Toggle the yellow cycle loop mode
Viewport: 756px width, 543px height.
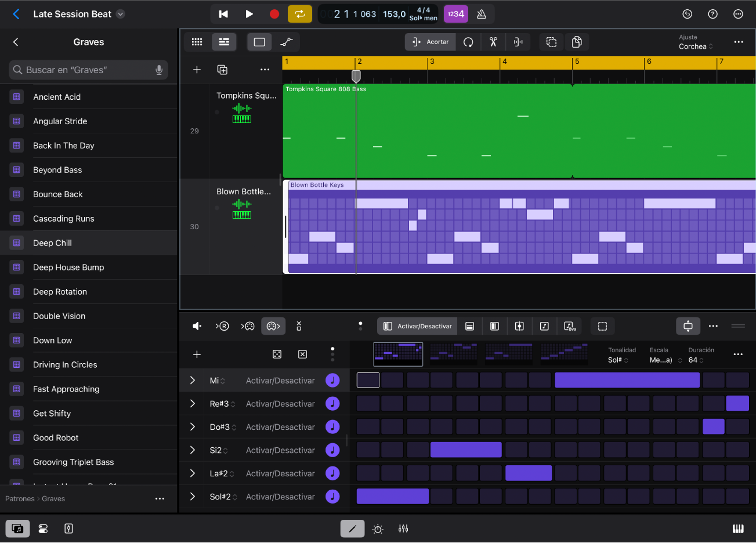click(x=300, y=13)
